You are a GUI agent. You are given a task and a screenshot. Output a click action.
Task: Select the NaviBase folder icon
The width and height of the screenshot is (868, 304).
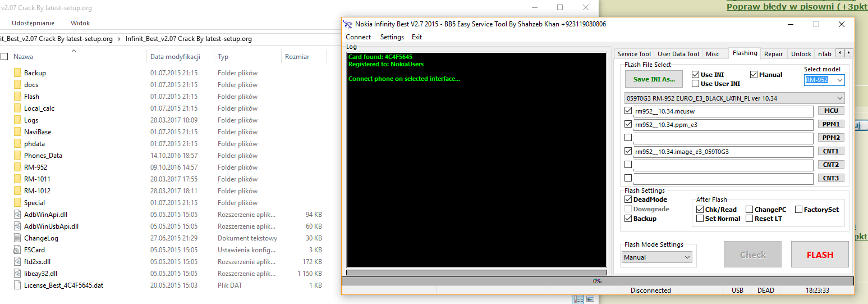(x=17, y=131)
